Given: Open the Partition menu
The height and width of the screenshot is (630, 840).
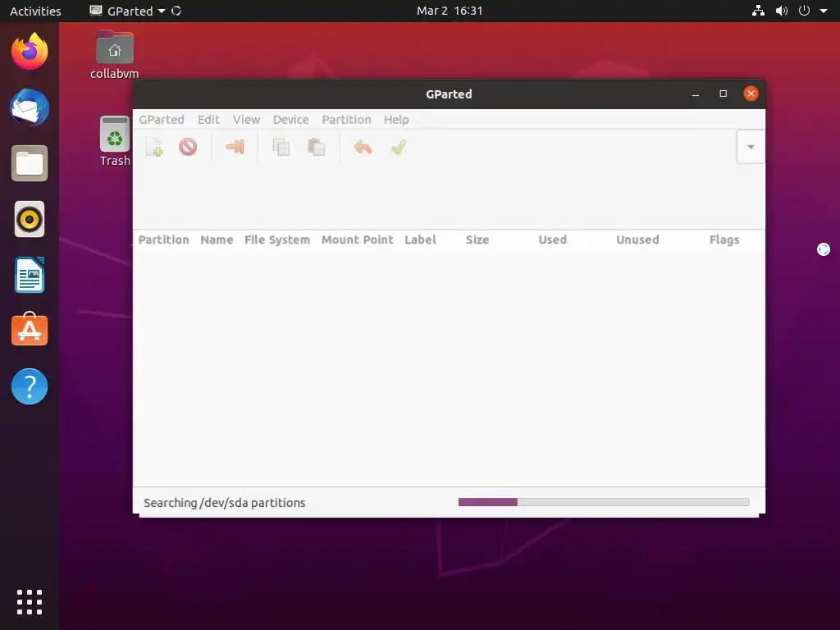Looking at the screenshot, I should pyautogui.click(x=347, y=120).
